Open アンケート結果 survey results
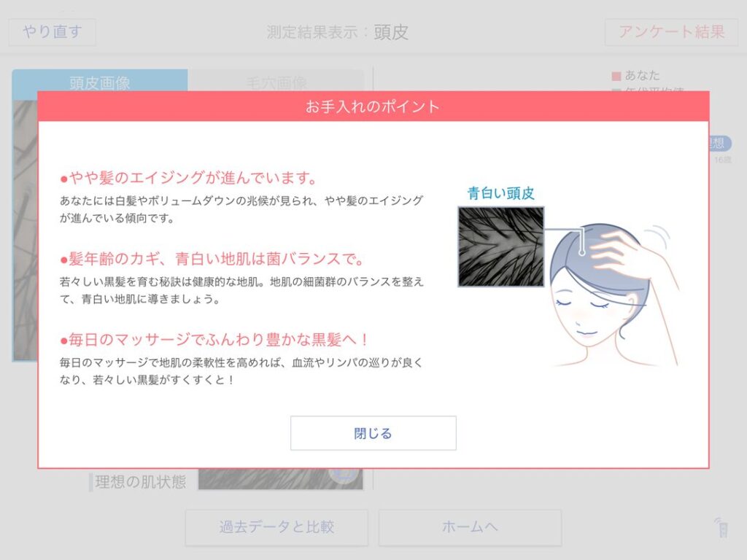Screen dimensions: 747x560 [671, 32]
